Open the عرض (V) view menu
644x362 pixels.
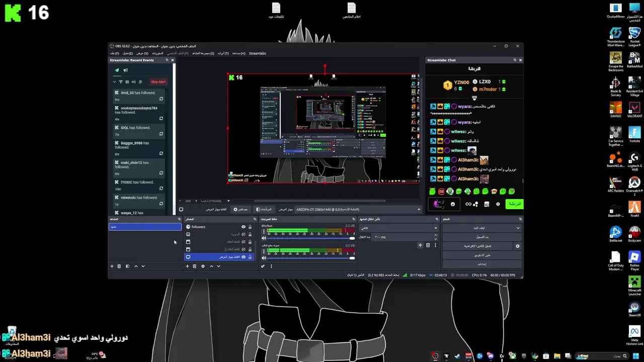(x=142, y=53)
